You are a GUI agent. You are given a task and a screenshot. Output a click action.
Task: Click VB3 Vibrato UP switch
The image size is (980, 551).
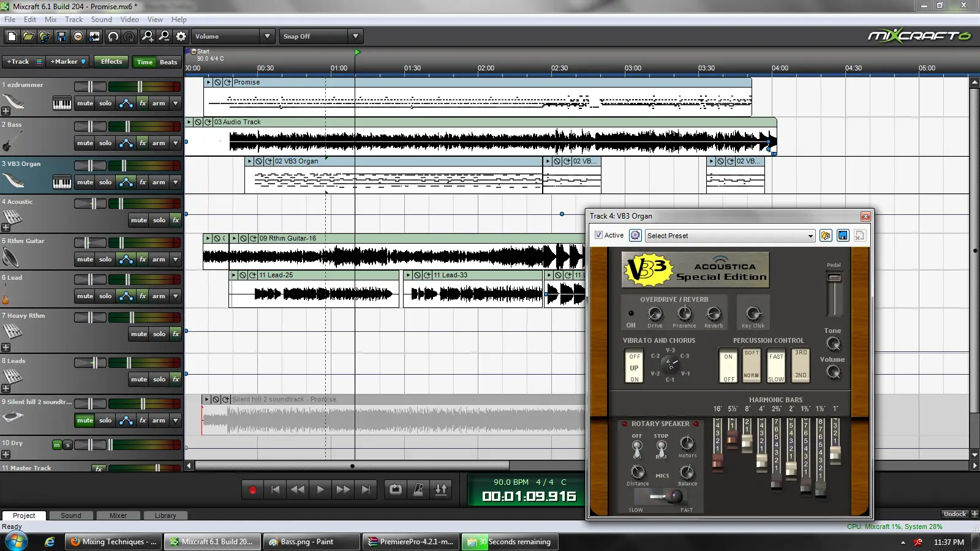tap(634, 367)
